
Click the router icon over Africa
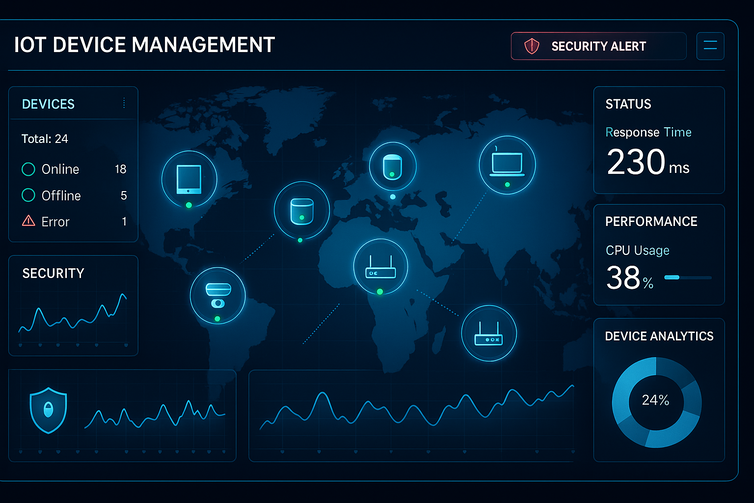click(x=381, y=266)
